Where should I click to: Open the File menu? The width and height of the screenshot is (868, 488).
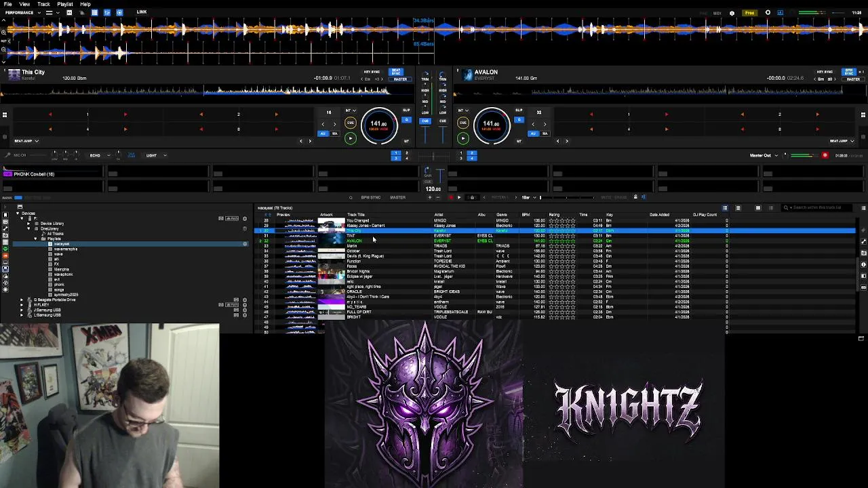pos(7,4)
